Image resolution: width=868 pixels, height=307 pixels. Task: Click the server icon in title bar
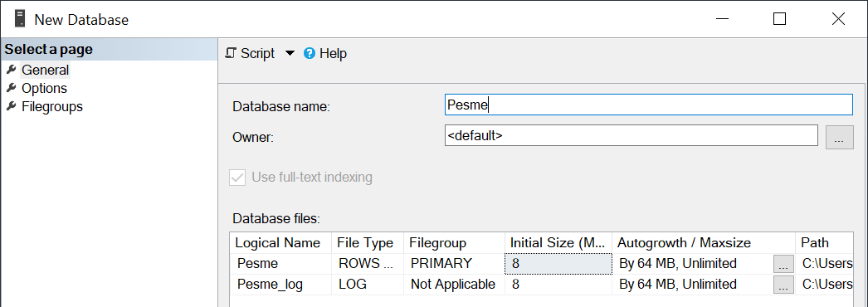click(x=20, y=19)
